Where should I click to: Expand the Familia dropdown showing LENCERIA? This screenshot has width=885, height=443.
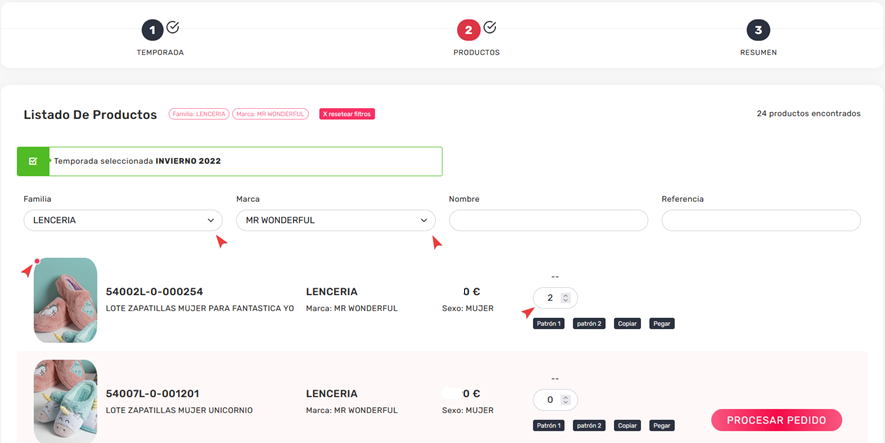pos(123,220)
